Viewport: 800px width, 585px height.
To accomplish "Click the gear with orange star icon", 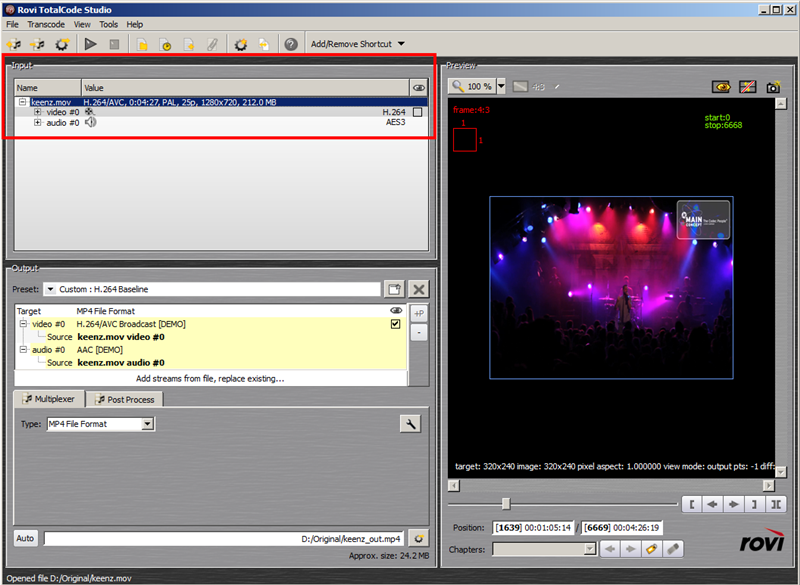I will coord(240,44).
